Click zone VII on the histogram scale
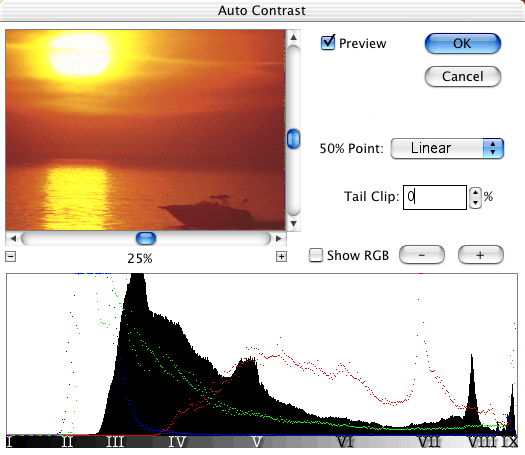Screen dimensions: 525x455 429,442
